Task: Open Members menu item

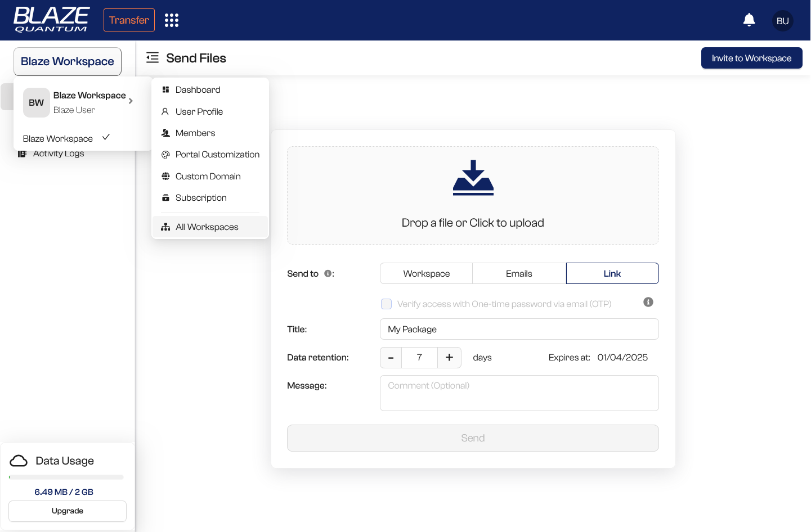Action: tap(210, 133)
